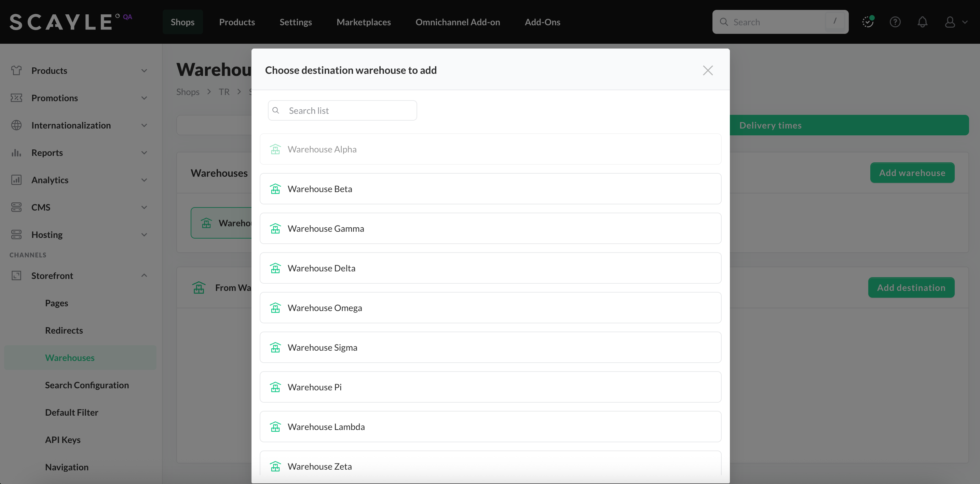980x484 pixels.
Task: Open the user account menu icon
Action: tap(950, 22)
